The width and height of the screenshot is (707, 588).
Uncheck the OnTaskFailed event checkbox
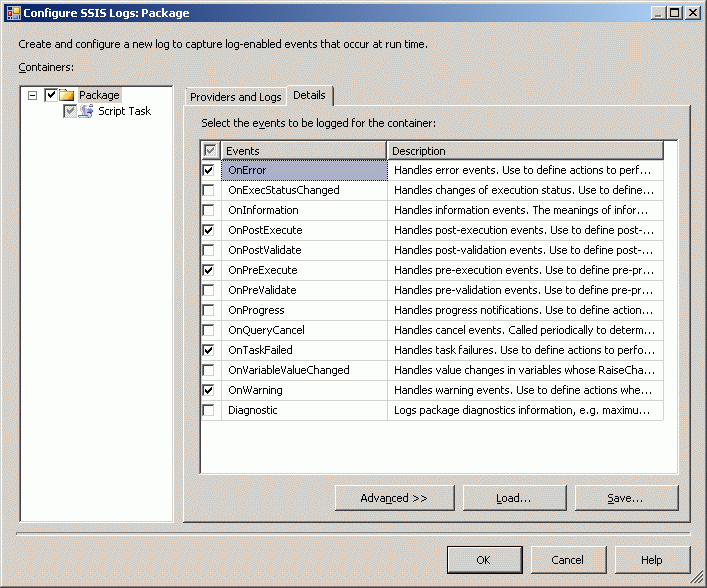click(208, 350)
